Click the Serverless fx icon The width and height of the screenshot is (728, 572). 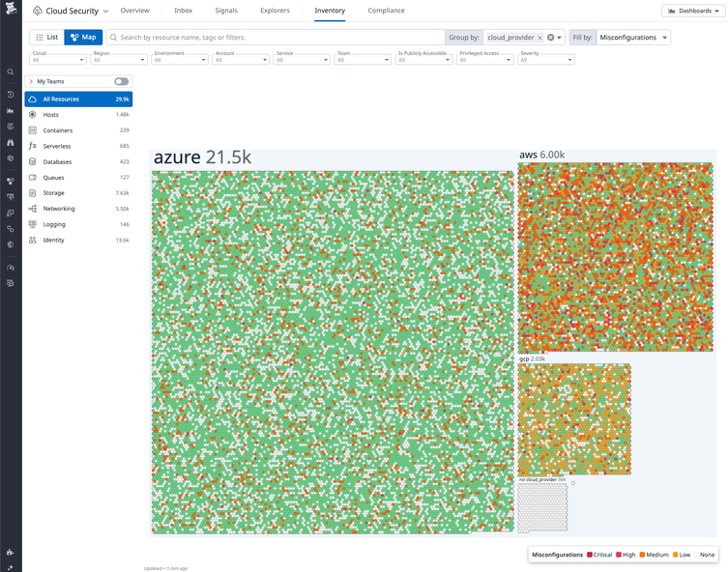coord(33,146)
